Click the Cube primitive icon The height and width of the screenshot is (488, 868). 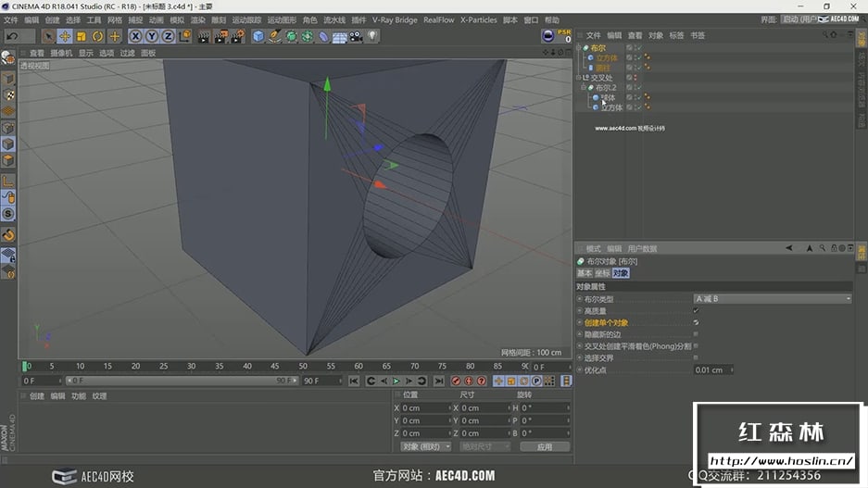(x=258, y=36)
